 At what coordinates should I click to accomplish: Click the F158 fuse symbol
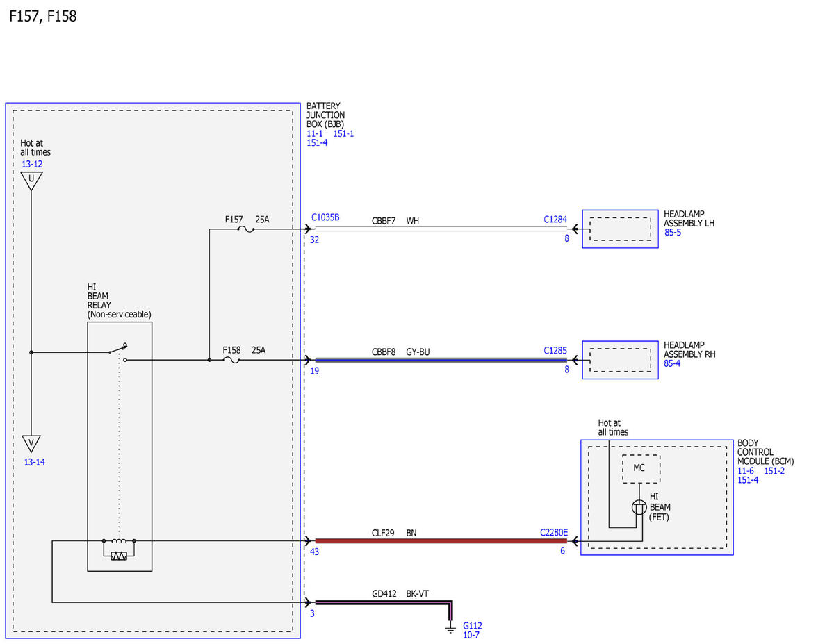[232, 360]
